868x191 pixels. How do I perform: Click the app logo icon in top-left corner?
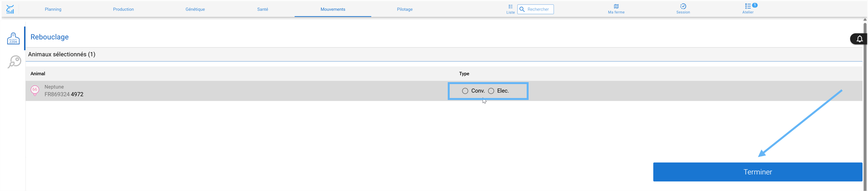pyautogui.click(x=10, y=9)
